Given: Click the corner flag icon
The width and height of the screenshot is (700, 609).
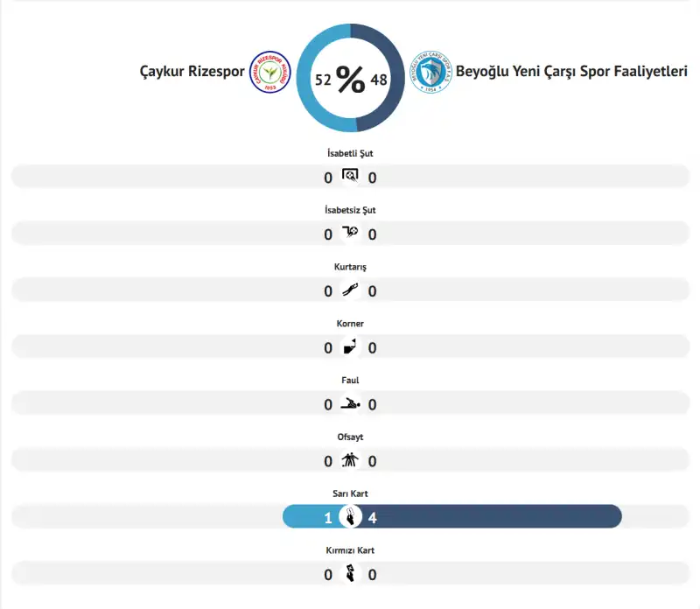Looking at the screenshot, I should (350, 347).
